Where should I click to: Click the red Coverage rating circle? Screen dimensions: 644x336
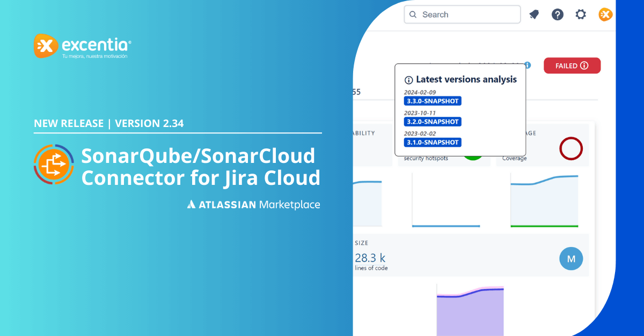(x=571, y=148)
